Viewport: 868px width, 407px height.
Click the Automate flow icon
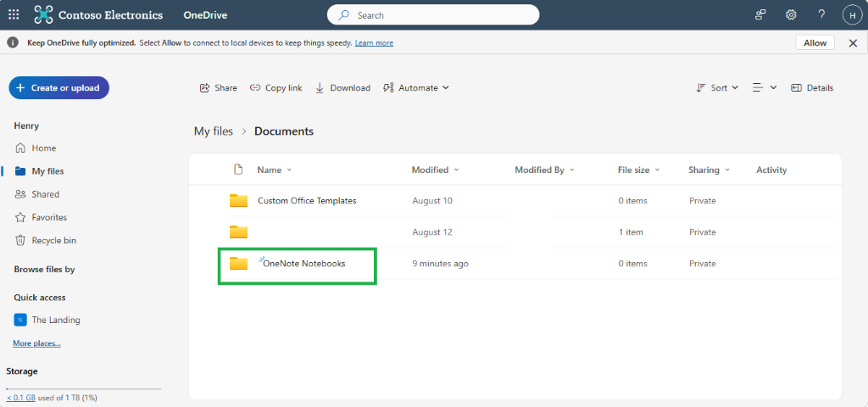pos(388,87)
